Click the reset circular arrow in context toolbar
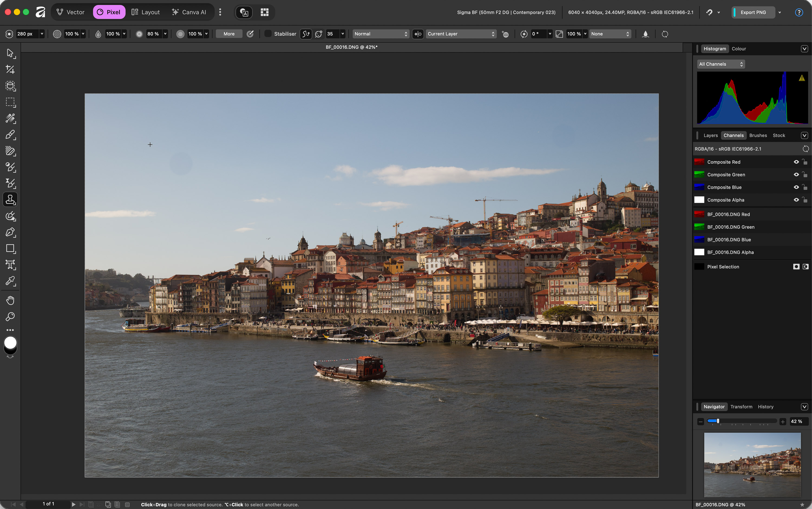The width and height of the screenshot is (812, 509). coord(665,34)
